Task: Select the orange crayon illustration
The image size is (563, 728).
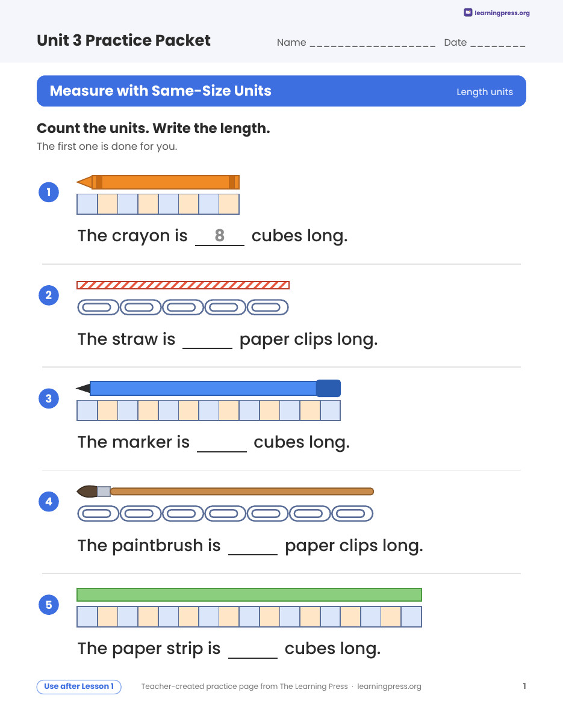Action: coord(158,182)
